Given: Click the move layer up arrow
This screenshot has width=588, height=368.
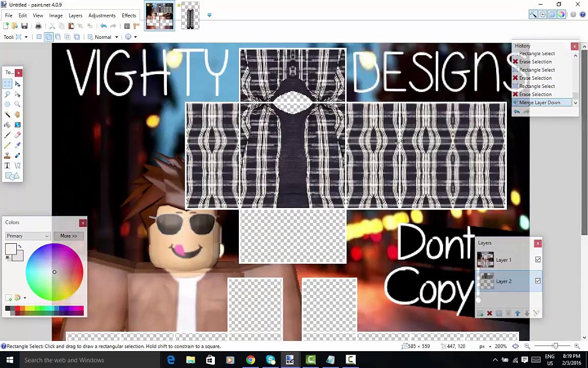Looking at the screenshot, I should (518, 313).
